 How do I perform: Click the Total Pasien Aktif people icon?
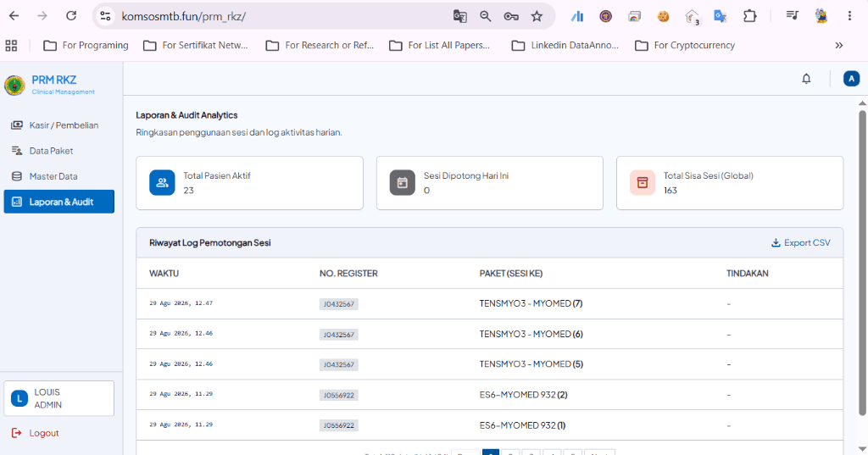tap(162, 183)
